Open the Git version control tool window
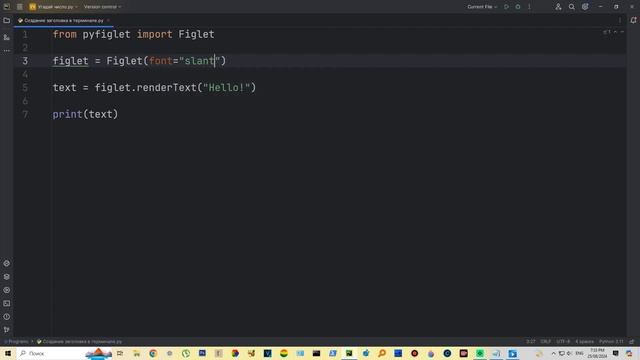This screenshot has height=360, width=640. pos(7,329)
